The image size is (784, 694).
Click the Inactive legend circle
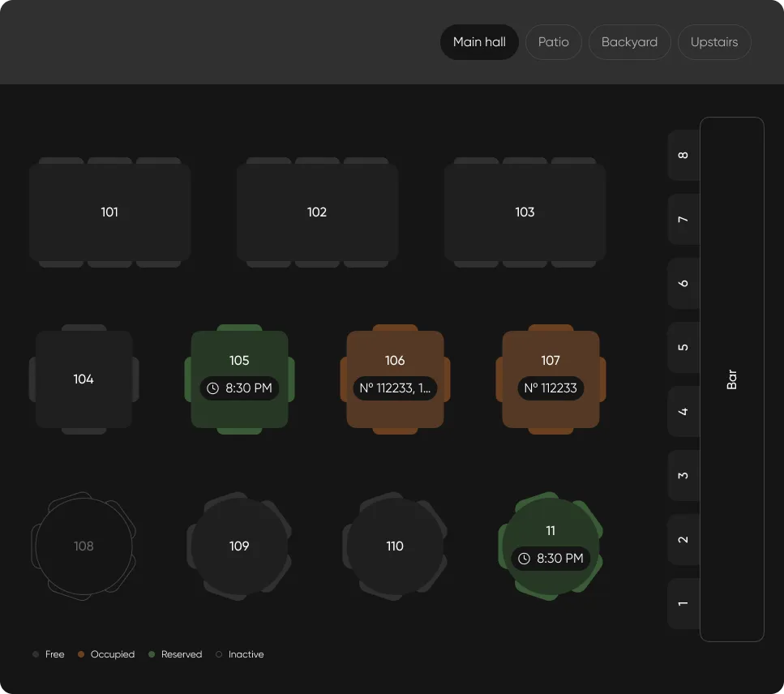pos(219,654)
